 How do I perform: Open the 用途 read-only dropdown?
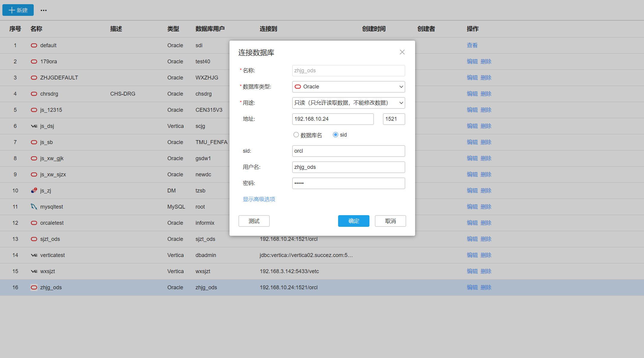pos(349,103)
